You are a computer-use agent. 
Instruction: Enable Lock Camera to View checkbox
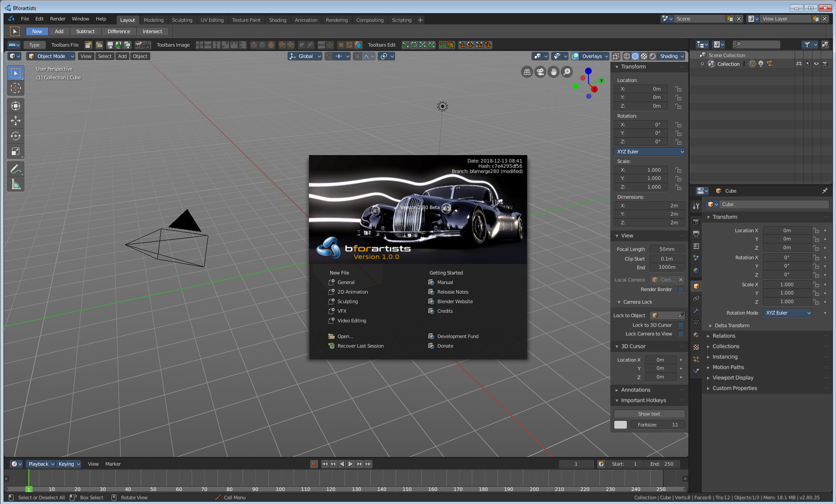[x=681, y=334]
